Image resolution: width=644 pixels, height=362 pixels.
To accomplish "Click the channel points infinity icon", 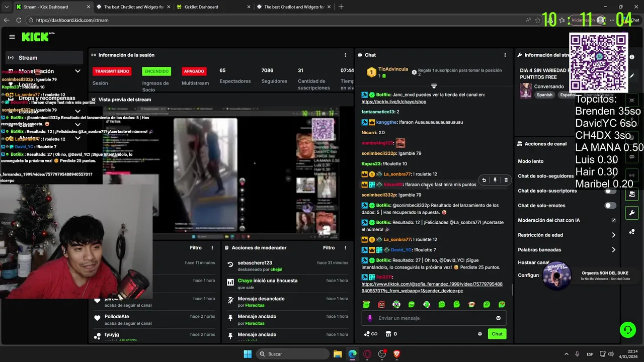I will [371, 334].
